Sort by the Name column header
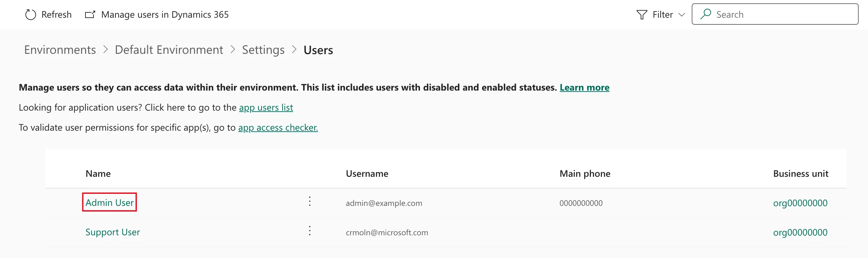The width and height of the screenshot is (868, 258). tap(98, 173)
